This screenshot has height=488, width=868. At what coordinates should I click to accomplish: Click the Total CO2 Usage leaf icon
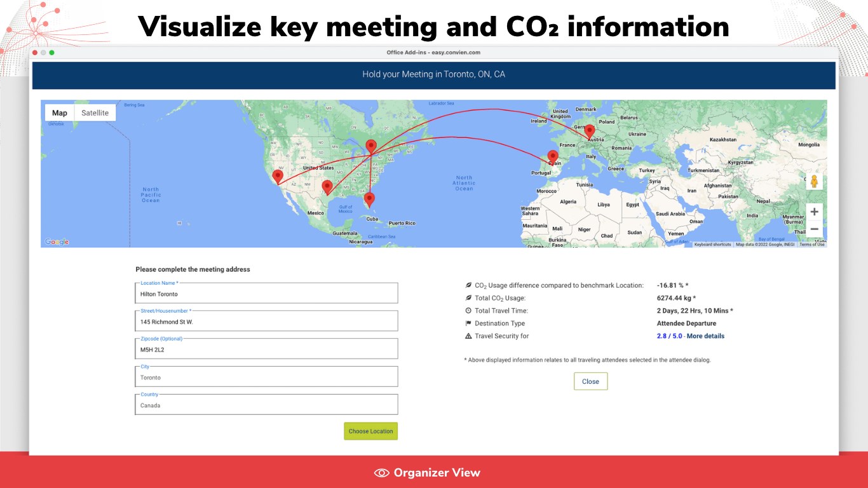(x=468, y=298)
